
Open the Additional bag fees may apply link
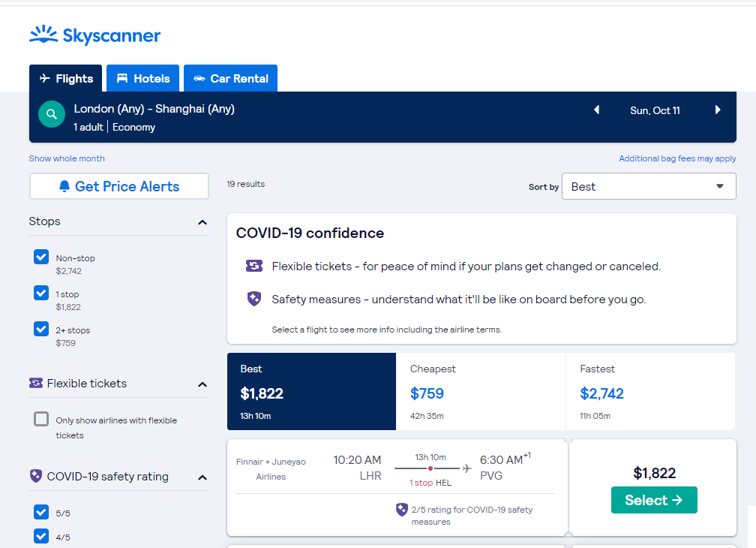(x=677, y=158)
